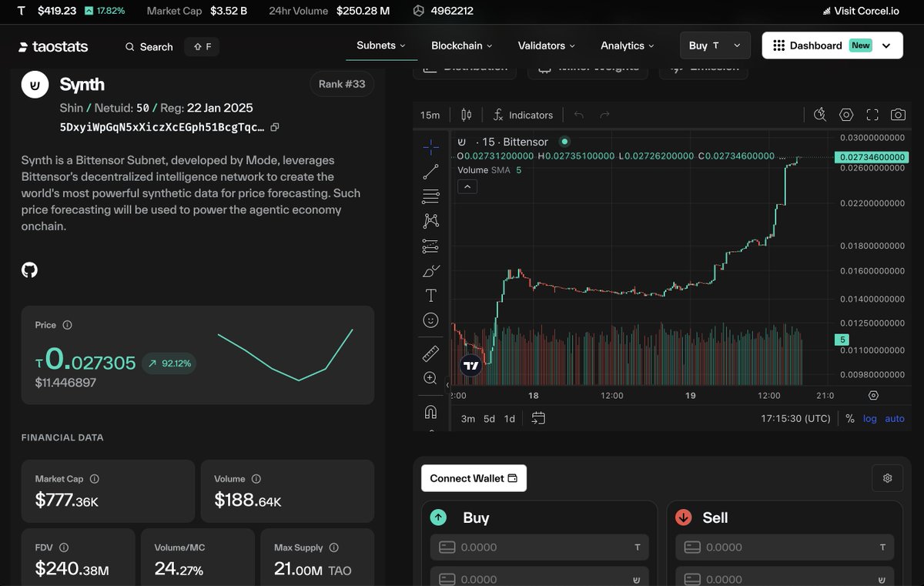
Task: Click the TradingView logo on the chart
Action: click(x=470, y=366)
